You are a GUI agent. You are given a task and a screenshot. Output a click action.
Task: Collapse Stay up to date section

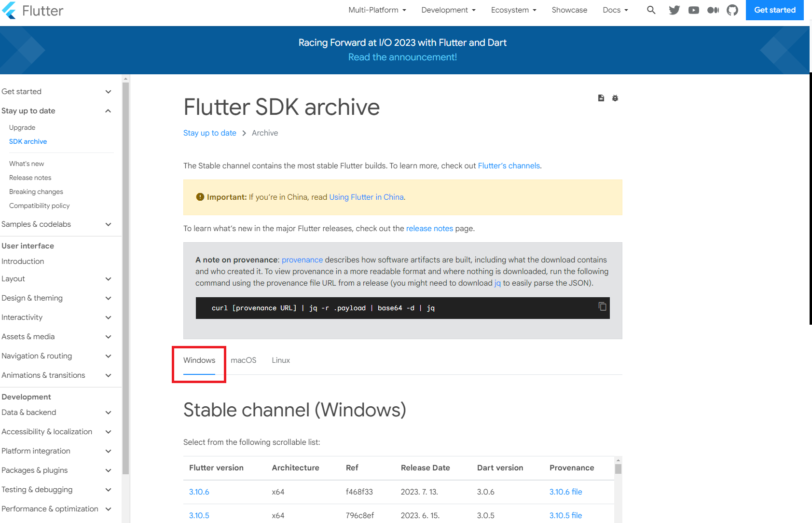tap(108, 111)
